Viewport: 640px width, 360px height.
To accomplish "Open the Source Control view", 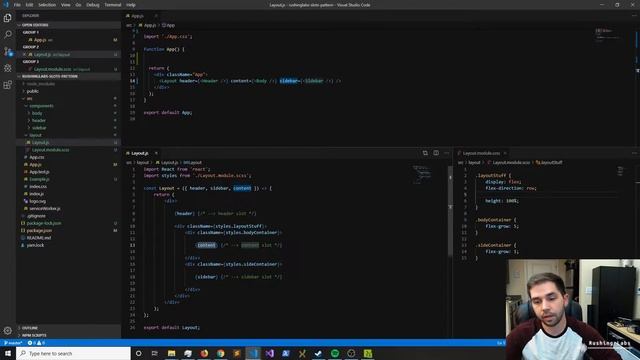I will (x=8, y=51).
